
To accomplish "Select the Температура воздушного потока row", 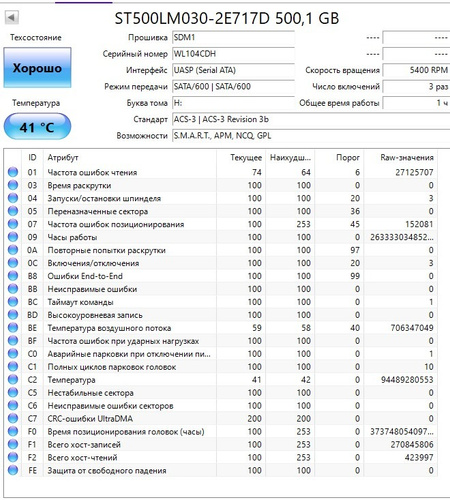I will click(221, 328).
